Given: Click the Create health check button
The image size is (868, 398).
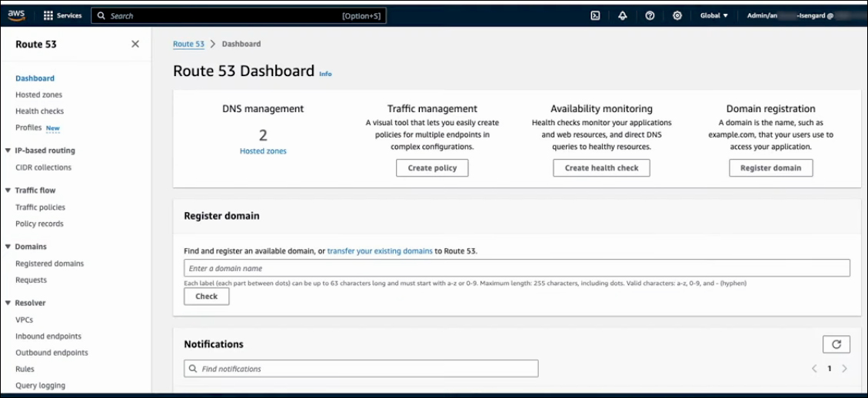Looking at the screenshot, I should pos(601,167).
